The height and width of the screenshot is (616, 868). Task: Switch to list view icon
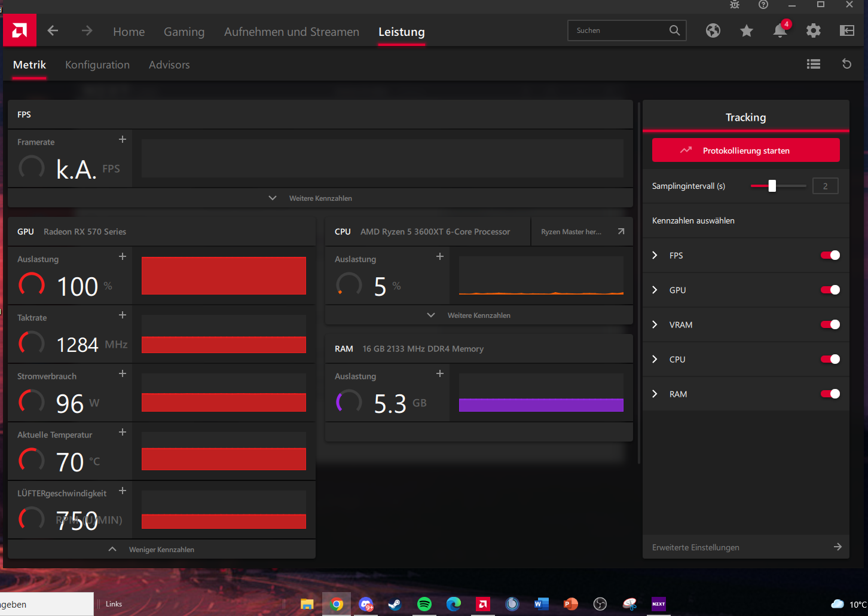(x=814, y=64)
